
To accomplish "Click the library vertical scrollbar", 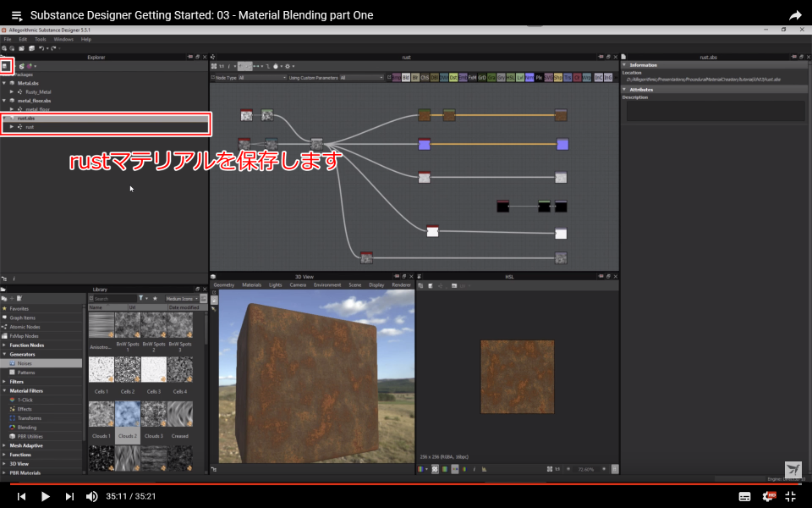I will (206, 329).
